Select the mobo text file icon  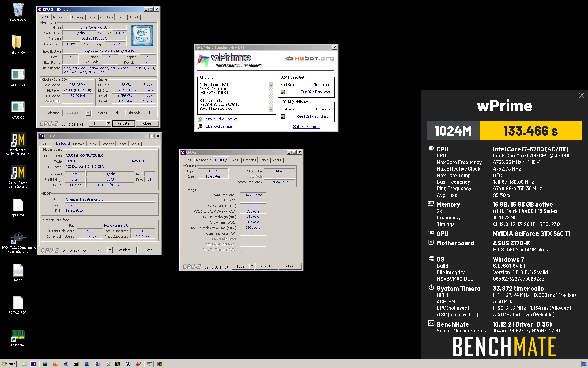tap(18, 270)
